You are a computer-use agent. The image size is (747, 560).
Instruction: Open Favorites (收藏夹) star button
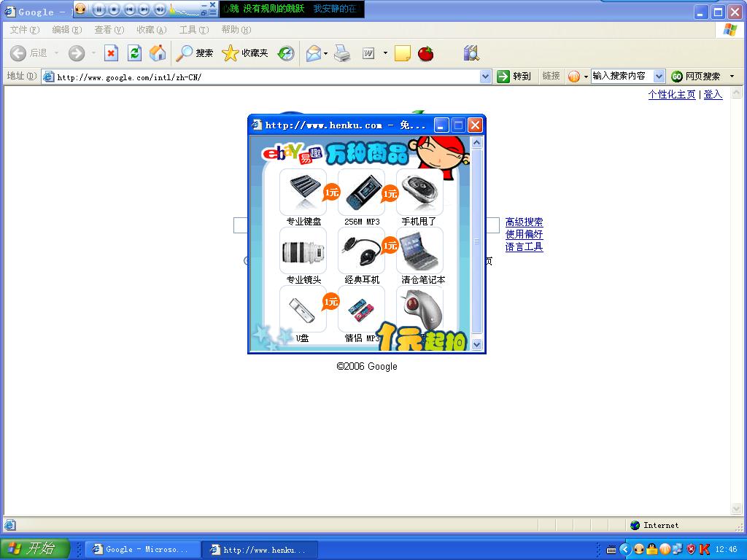coord(245,52)
